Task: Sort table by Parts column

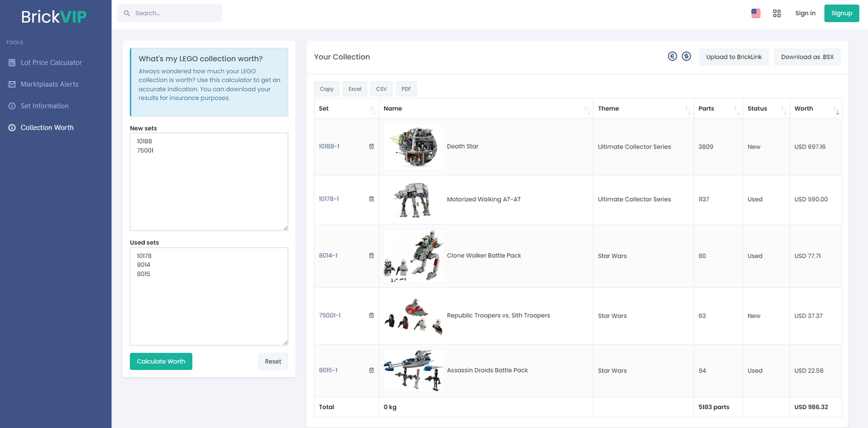Action: (718, 108)
